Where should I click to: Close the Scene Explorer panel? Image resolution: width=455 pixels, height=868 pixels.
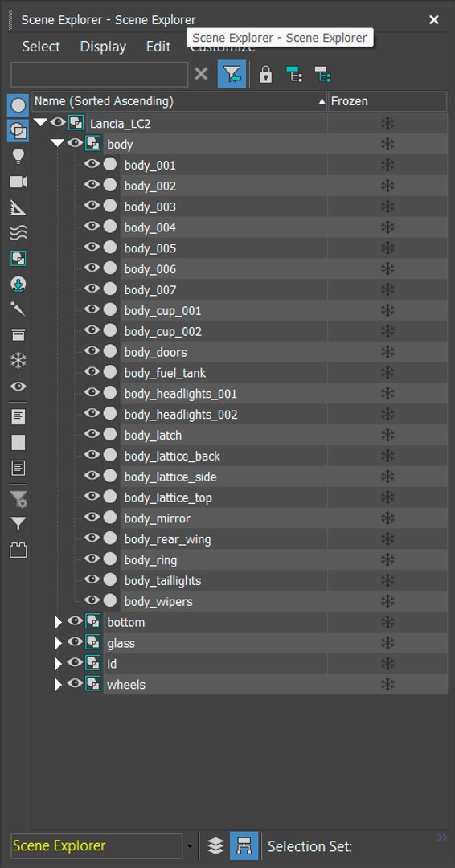point(434,20)
